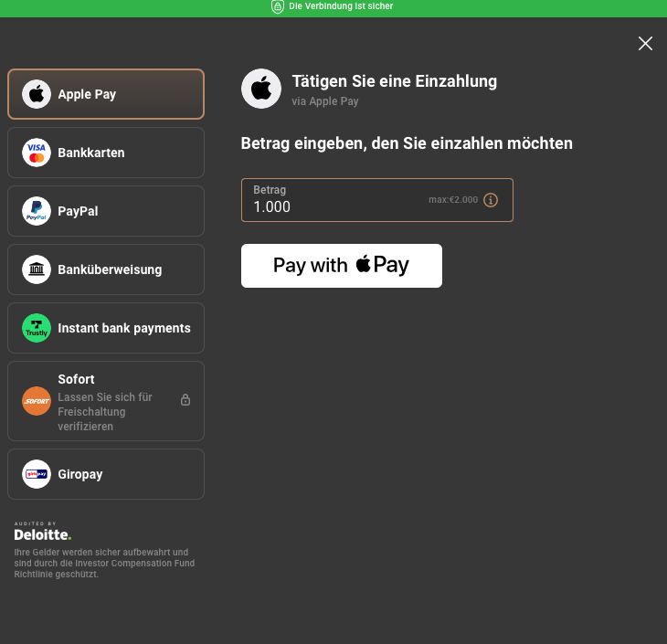The width and height of the screenshot is (667, 644).
Task: Click 'Betrag eingeben, den Sie einzahlen möchten'
Action: [x=407, y=143]
